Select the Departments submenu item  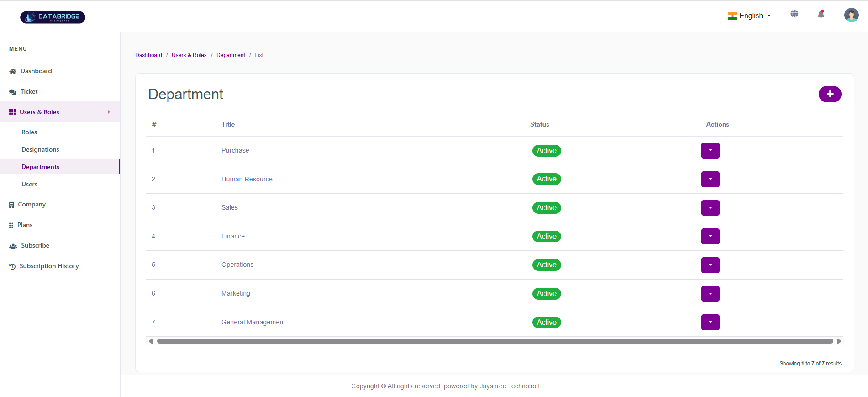tap(60, 167)
